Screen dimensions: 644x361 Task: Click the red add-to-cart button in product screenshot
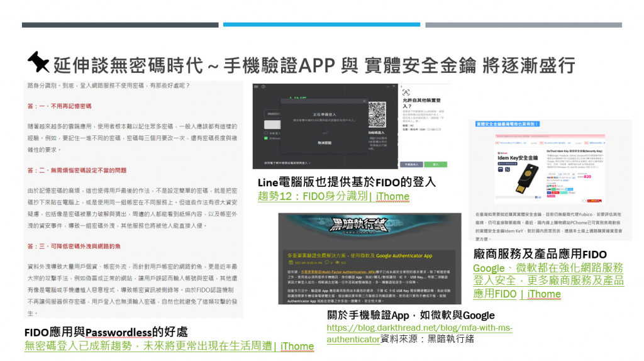tap(594, 201)
